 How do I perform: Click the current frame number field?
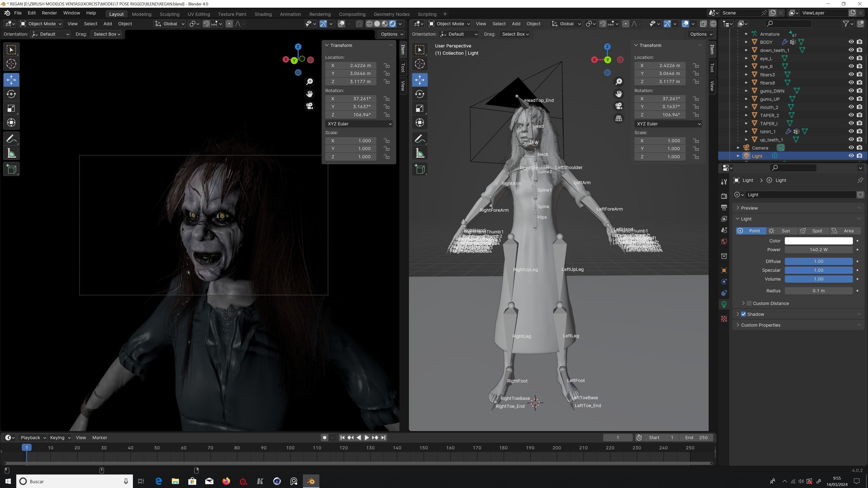[x=618, y=437]
